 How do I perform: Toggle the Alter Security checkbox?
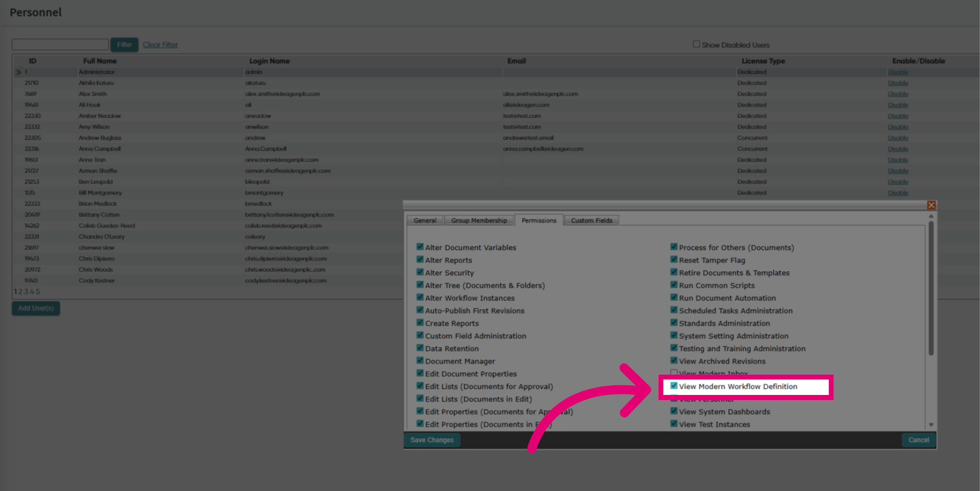(420, 272)
